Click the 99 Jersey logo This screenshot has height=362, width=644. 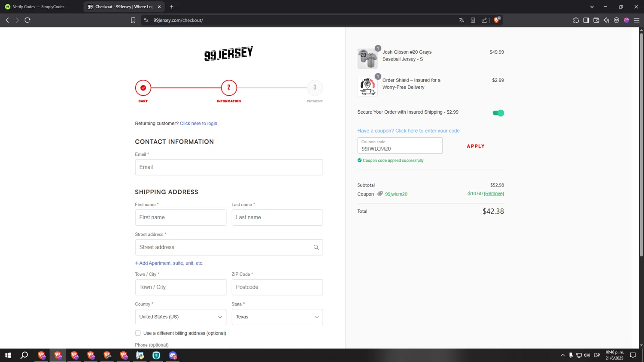tap(228, 54)
